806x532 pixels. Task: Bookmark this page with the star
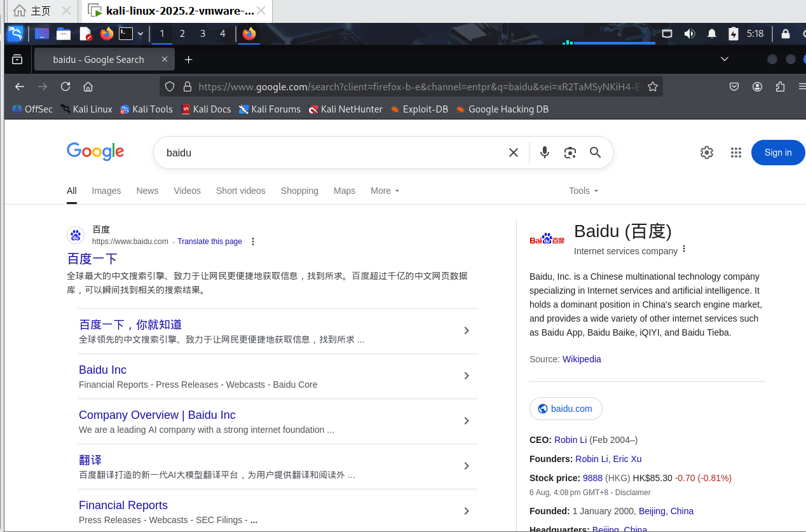tap(653, 86)
